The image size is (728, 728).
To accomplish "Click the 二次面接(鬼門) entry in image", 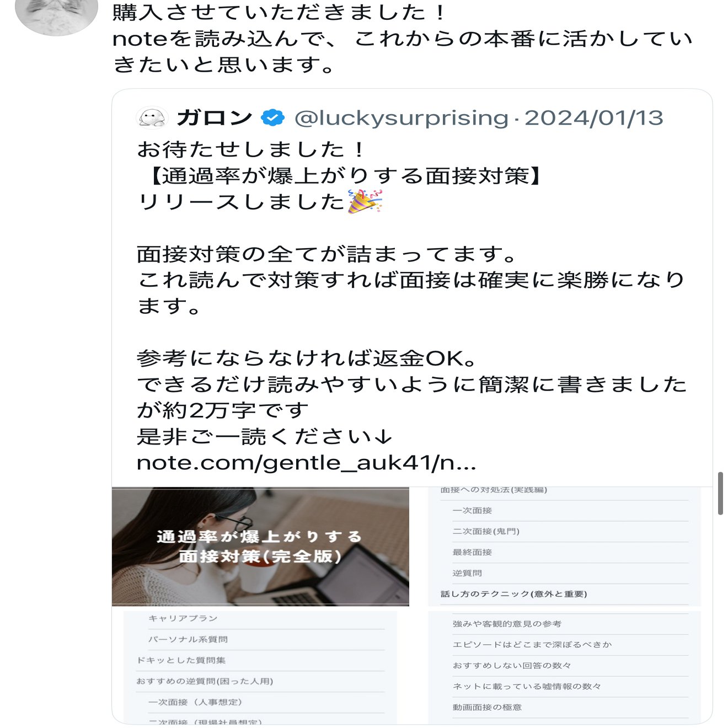I will pyautogui.click(x=486, y=531).
